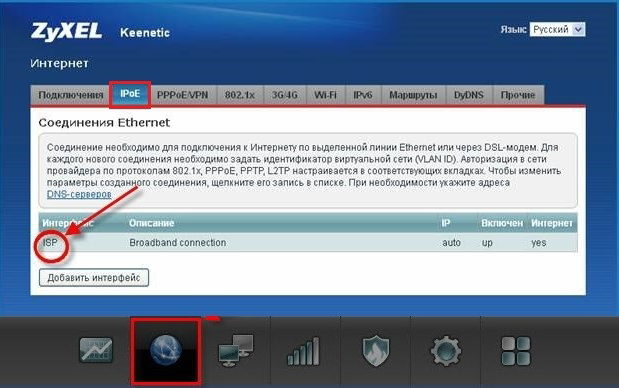Click the ZyXEL logo

(x=66, y=32)
